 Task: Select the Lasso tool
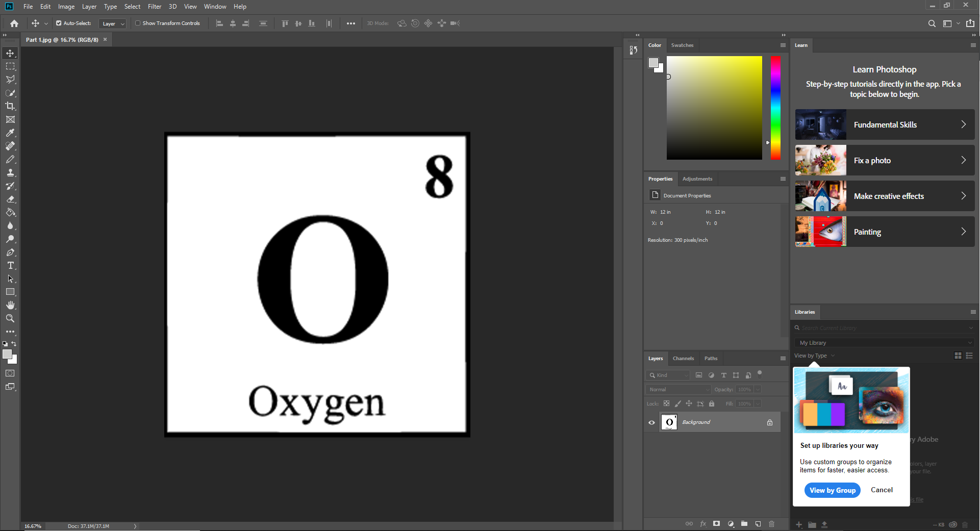click(10, 80)
